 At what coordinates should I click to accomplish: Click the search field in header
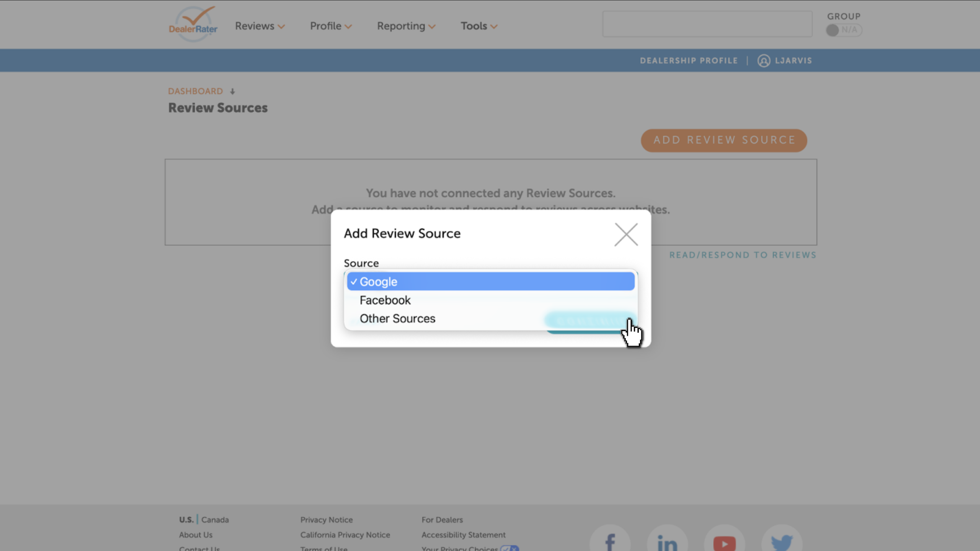(x=707, y=24)
